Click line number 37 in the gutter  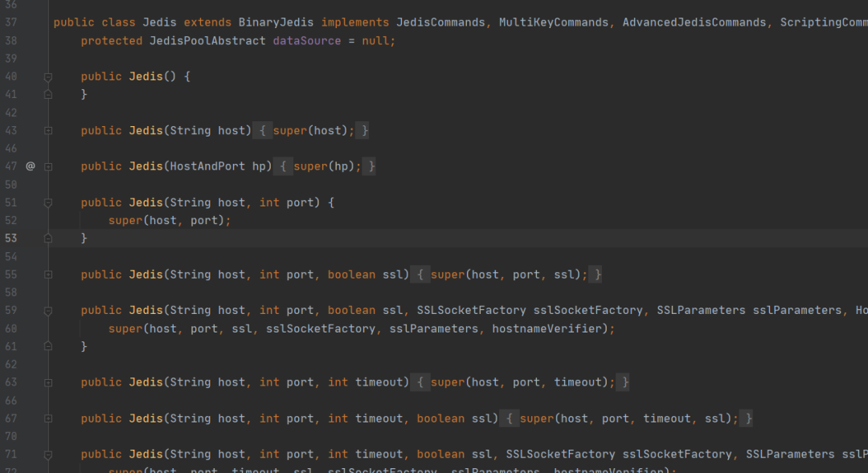click(11, 22)
